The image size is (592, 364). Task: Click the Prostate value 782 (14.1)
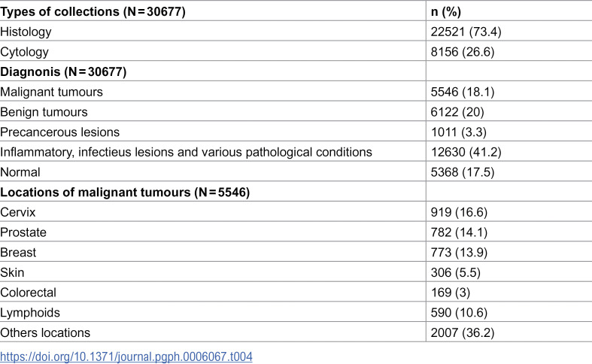(x=459, y=232)
